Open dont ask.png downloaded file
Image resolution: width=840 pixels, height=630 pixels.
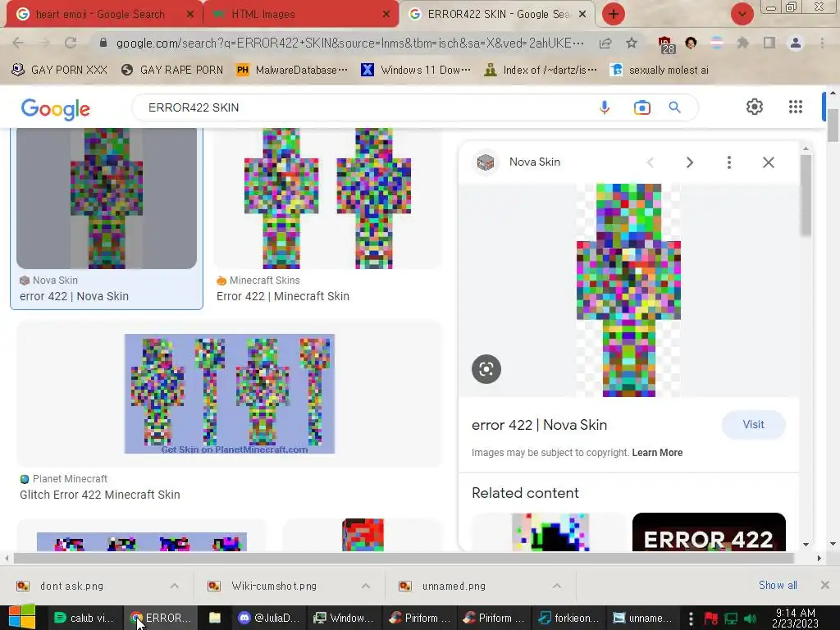pyautogui.click(x=72, y=586)
